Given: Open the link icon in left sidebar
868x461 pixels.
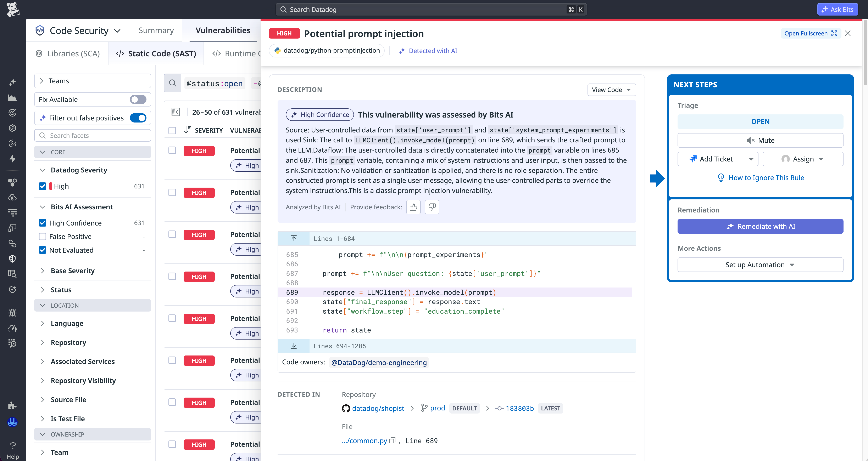Looking at the screenshot, I should click(12, 244).
